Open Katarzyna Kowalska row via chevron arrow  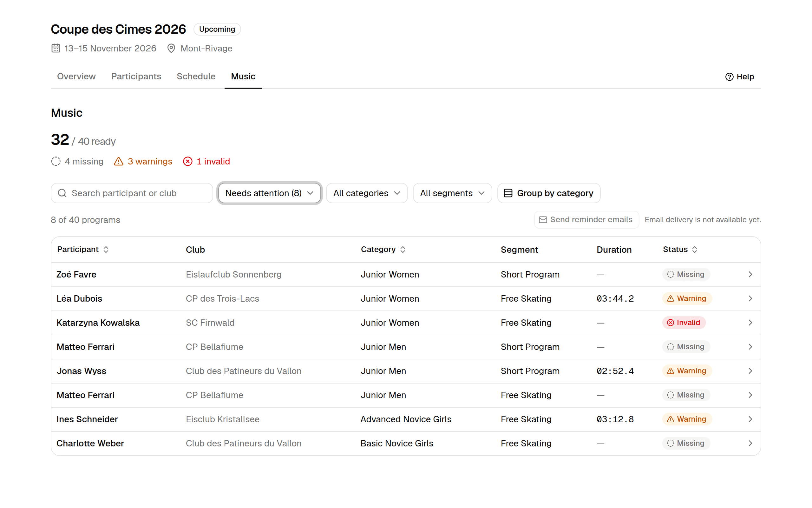pos(750,323)
